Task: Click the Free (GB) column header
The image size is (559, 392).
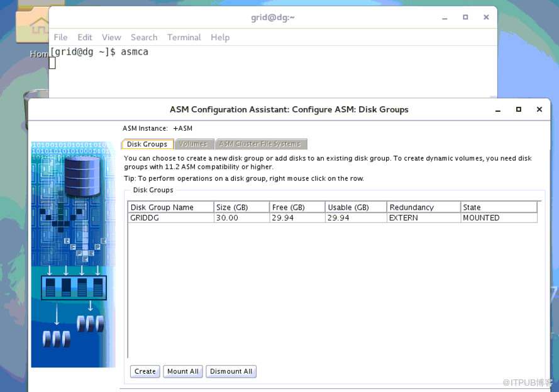Action: click(x=297, y=207)
